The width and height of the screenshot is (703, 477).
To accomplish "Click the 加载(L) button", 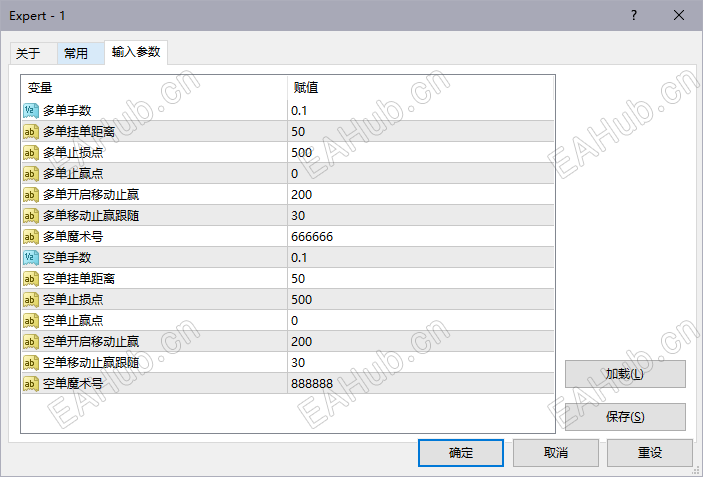I will coord(625,374).
